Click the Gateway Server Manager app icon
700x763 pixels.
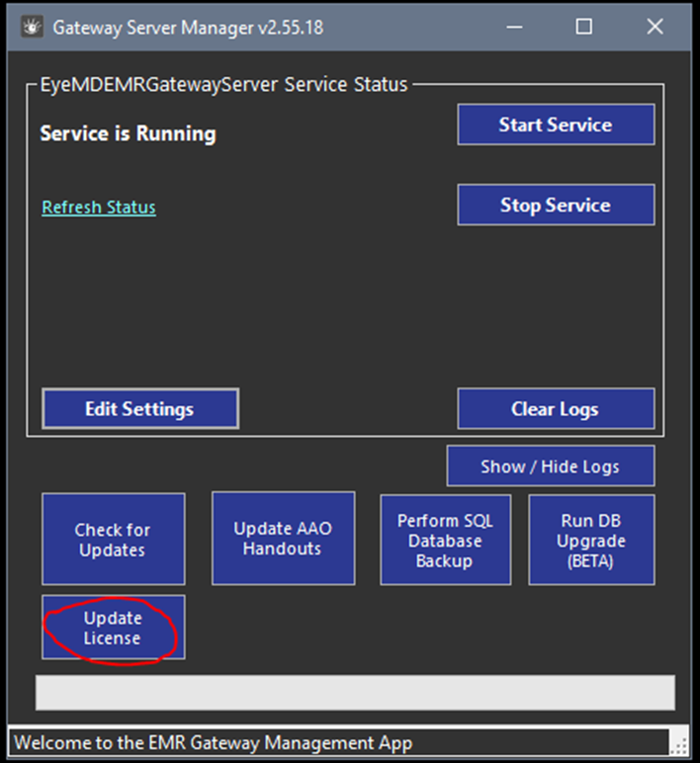pyautogui.click(x=31, y=28)
